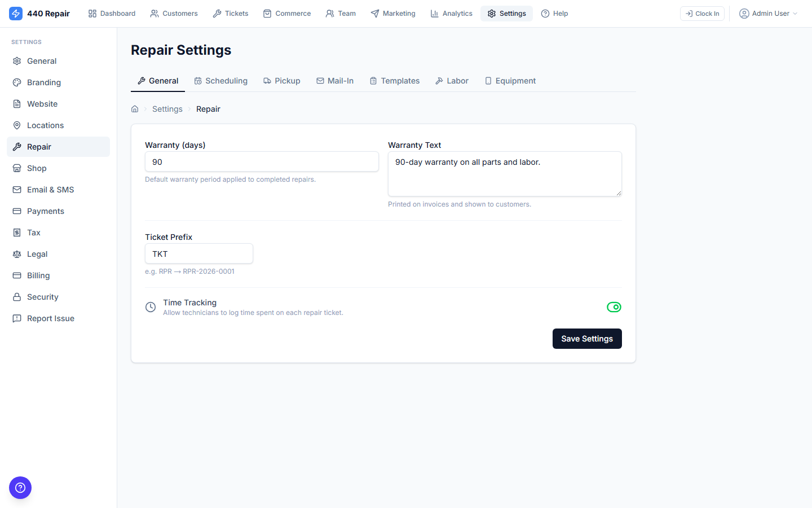Select the Mail-In tab
This screenshot has width=812, height=508.
pos(335,81)
